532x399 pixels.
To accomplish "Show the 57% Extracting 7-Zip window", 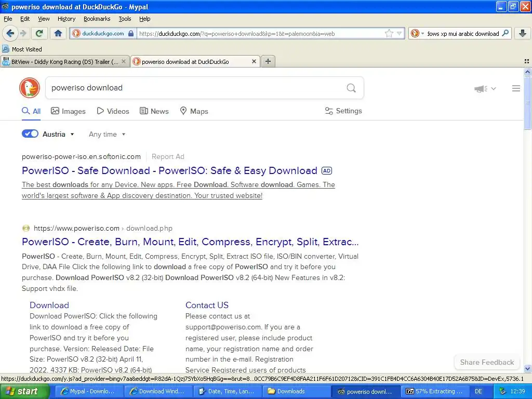I will pos(435,391).
